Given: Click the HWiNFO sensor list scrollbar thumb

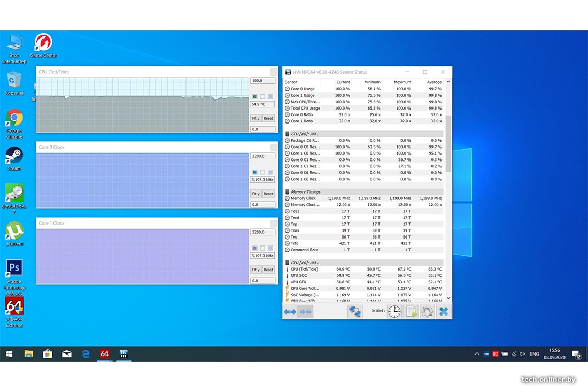Looking at the screenshot, I should coord(448,144).
